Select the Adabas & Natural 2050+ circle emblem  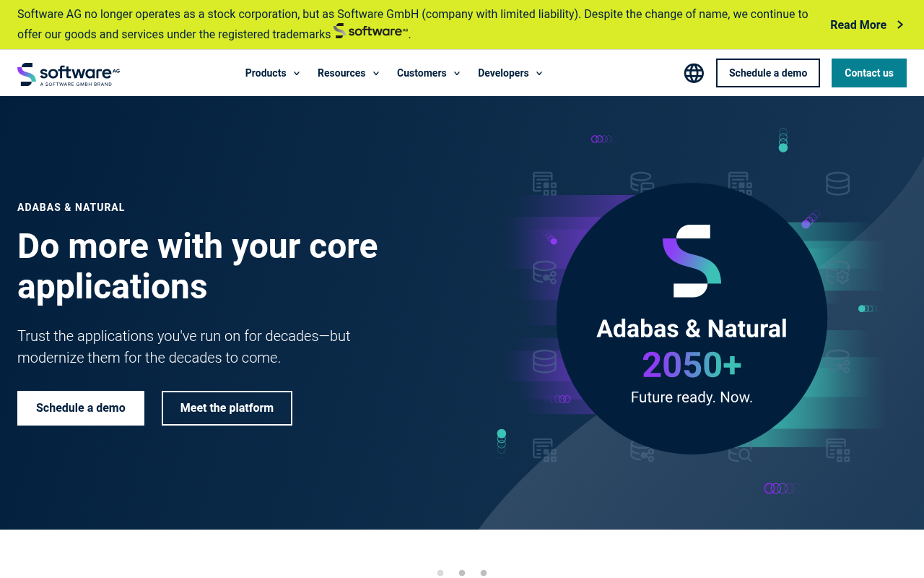691,318
